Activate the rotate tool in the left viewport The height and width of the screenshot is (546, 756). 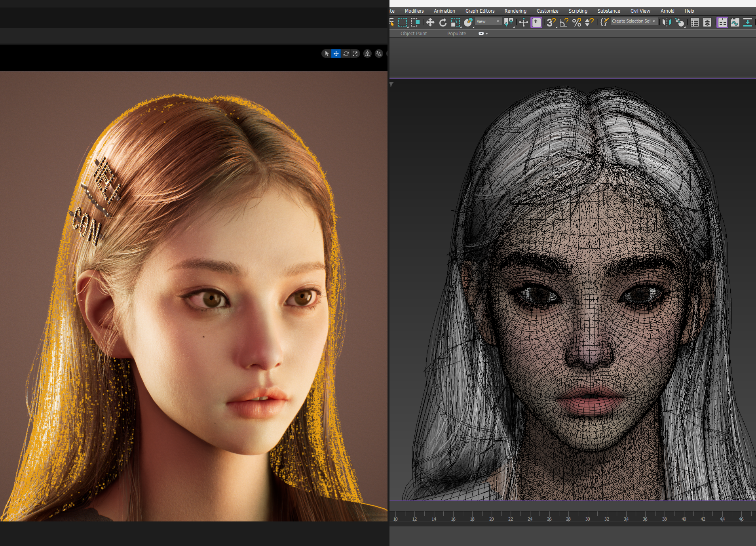346,53
